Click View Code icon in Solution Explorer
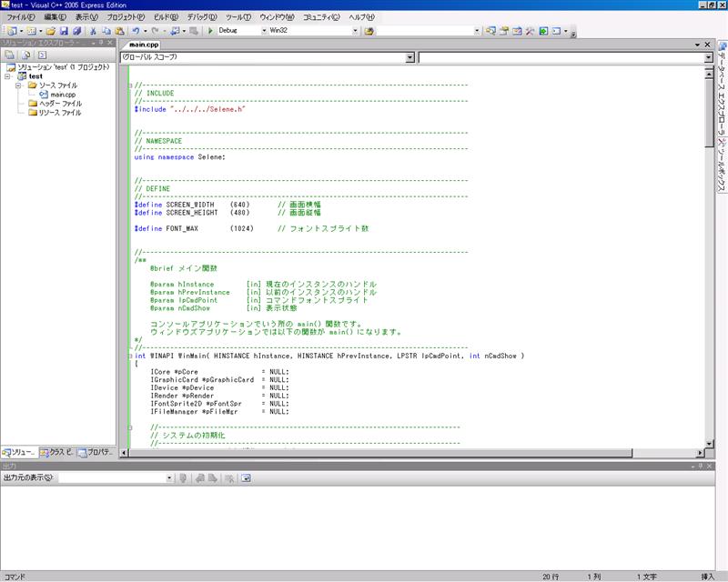 point(42,55)
